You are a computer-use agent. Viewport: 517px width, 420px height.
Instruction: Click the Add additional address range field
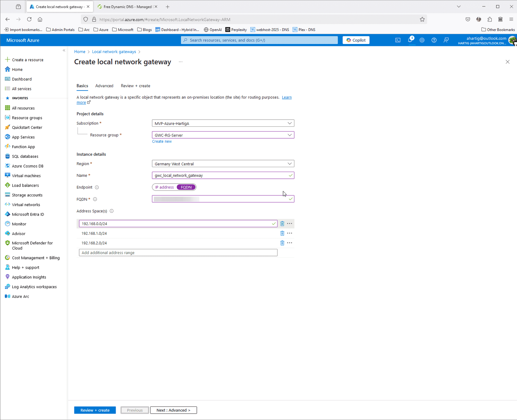[x=178, y=253]
